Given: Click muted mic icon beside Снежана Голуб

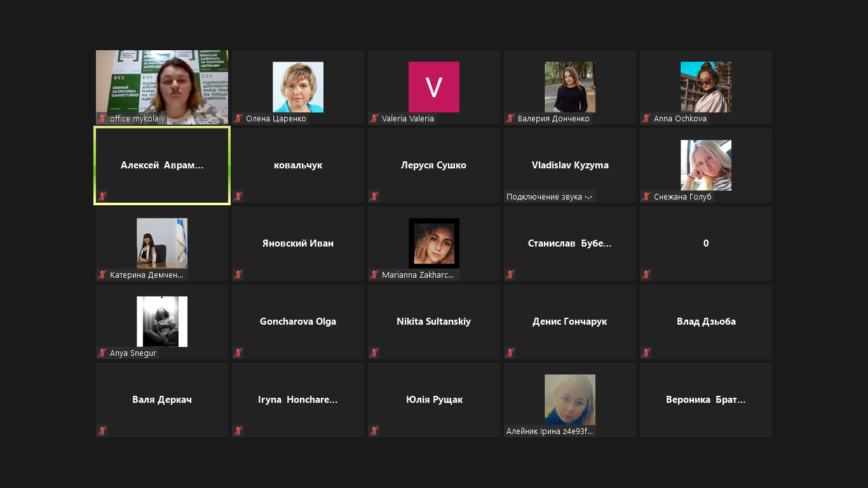Looking at the screenshot, I should point(646,197).
